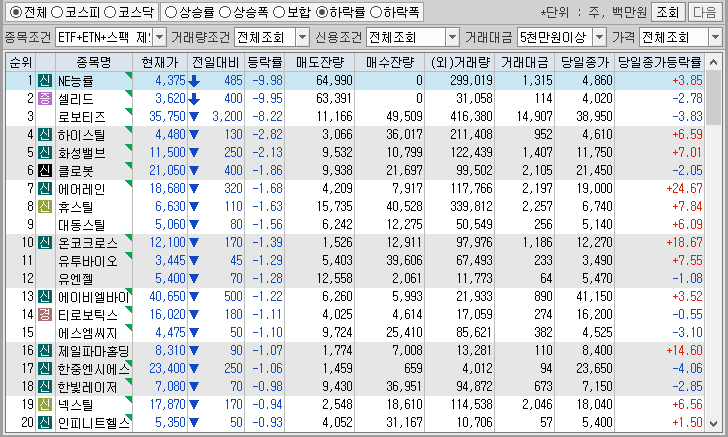Screen dimensions: 728x437
Task: Select the 하락폭 radio button
Action: click(376, 12)
